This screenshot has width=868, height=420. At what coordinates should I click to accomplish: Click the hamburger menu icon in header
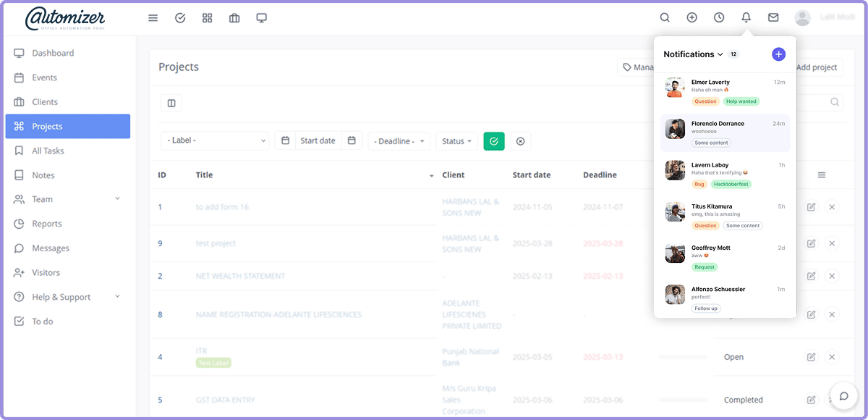[153, 18]
